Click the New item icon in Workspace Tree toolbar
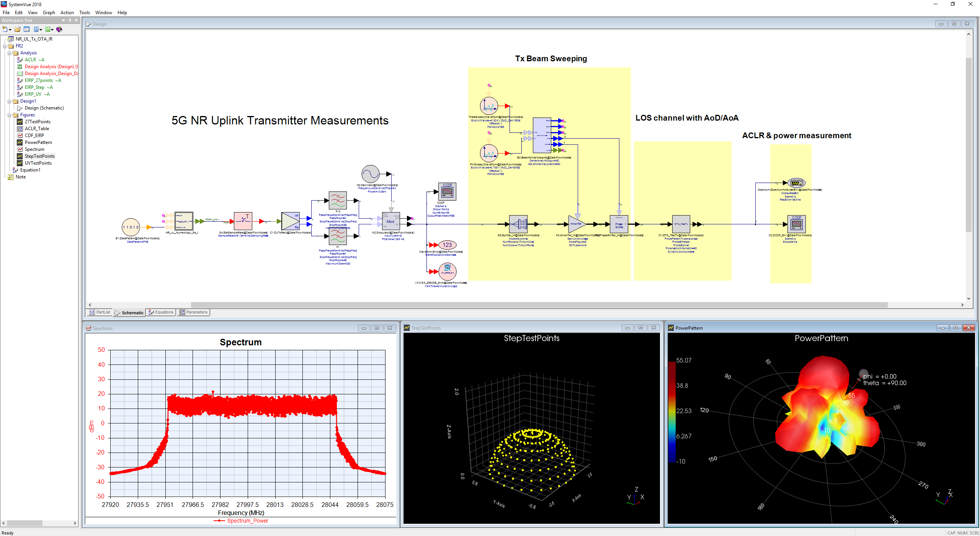Viewport: 980px width, 536px height. (x=5, y=29)
